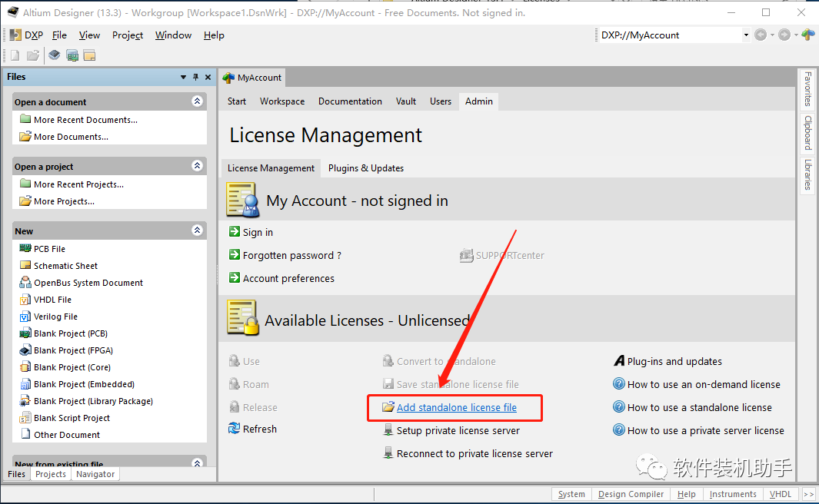819x504 pixels.
Task: Click the workspace panel toolbar icon
Action: click(89, 55)
